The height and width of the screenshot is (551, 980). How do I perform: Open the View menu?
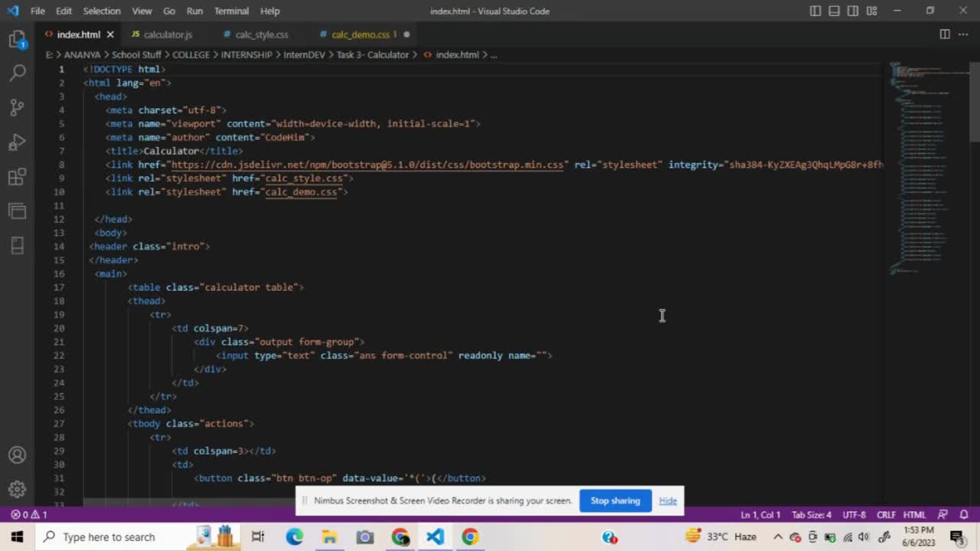(142, 11)
